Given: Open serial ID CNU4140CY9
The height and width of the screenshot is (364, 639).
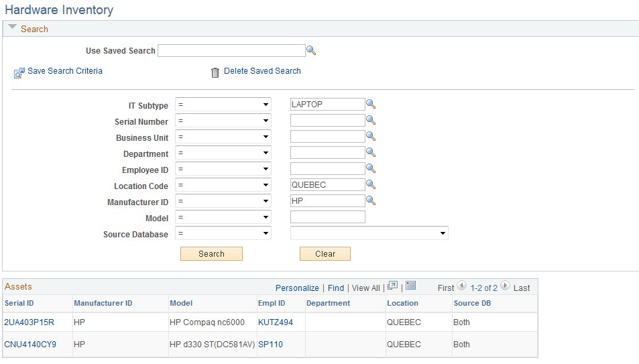Looking at the screenshot, I should click(30, 344).
